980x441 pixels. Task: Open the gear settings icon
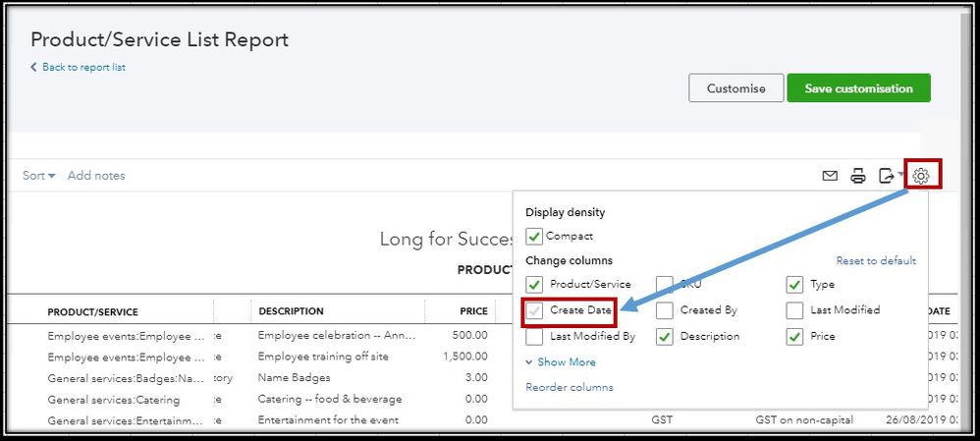[x=921, y=176]
